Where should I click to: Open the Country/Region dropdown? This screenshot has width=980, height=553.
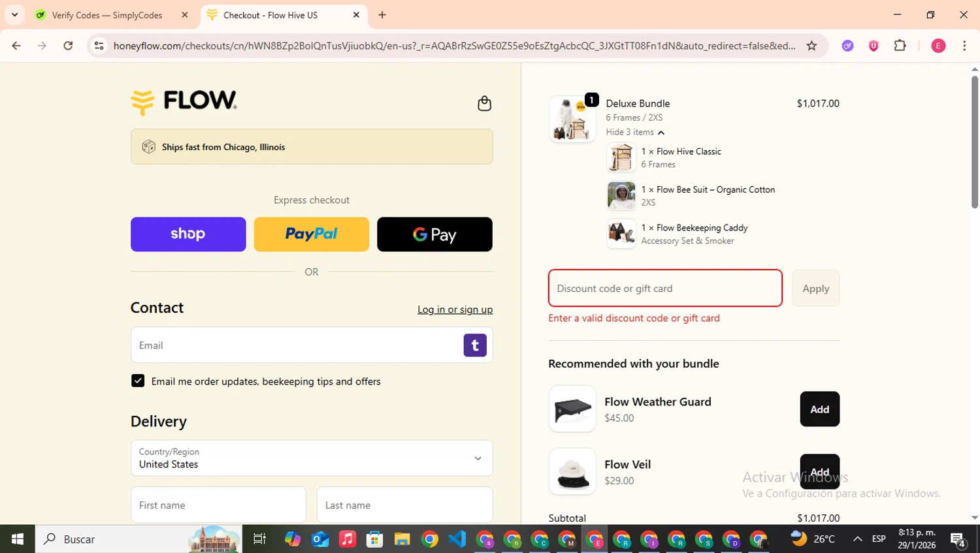[x=312, y=458]
